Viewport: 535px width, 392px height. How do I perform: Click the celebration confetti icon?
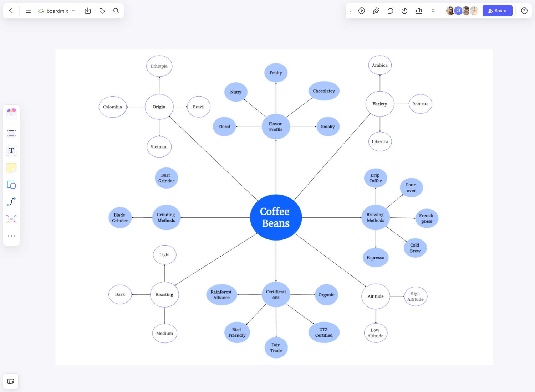pyautogui.click(x=376, y=11)
